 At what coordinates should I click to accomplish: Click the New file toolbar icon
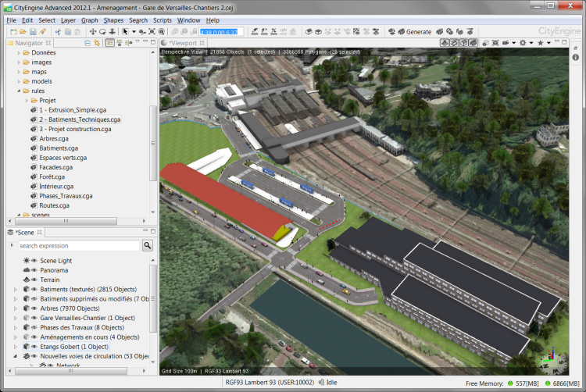tap(14, 32)
